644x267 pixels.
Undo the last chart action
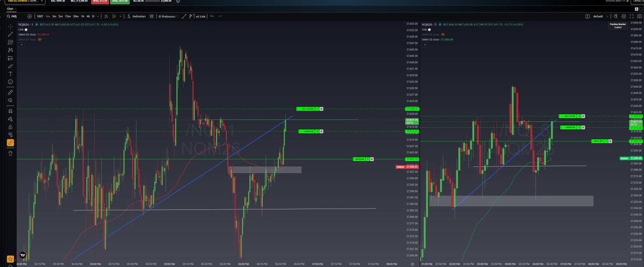(x=212, y=17)
